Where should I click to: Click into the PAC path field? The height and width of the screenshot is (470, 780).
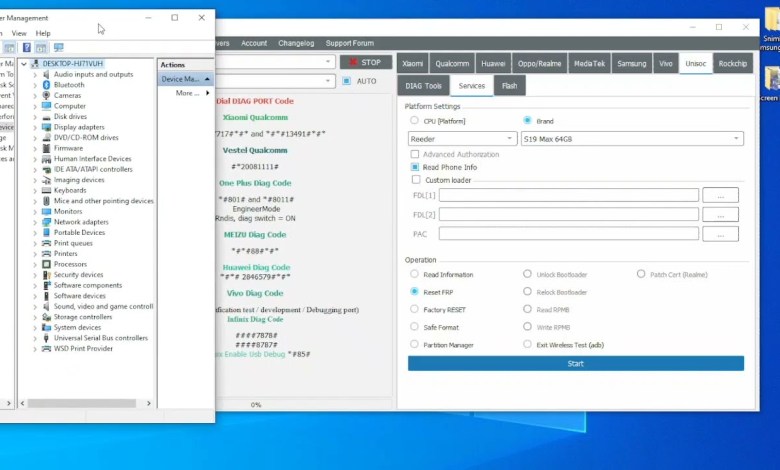click(x=569, y=234)
